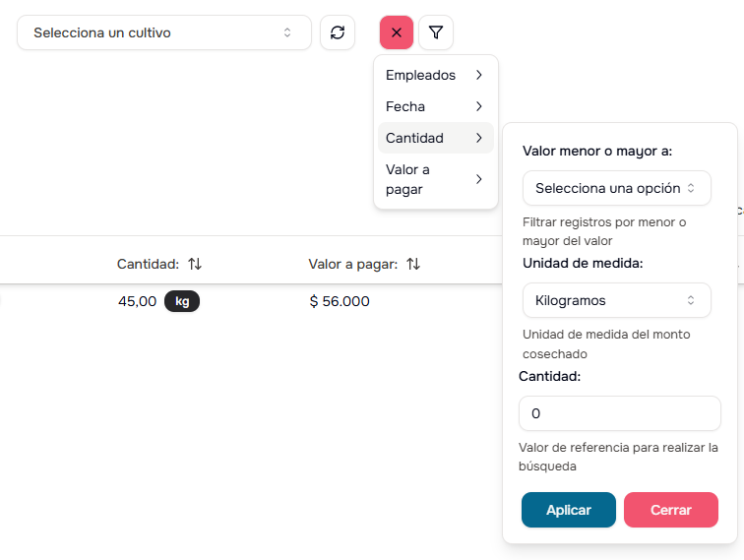Image resolution: width=744 pixels, height=560 pixels.
Task: Click the red X clear-filters button
Action: coord(397,32)
